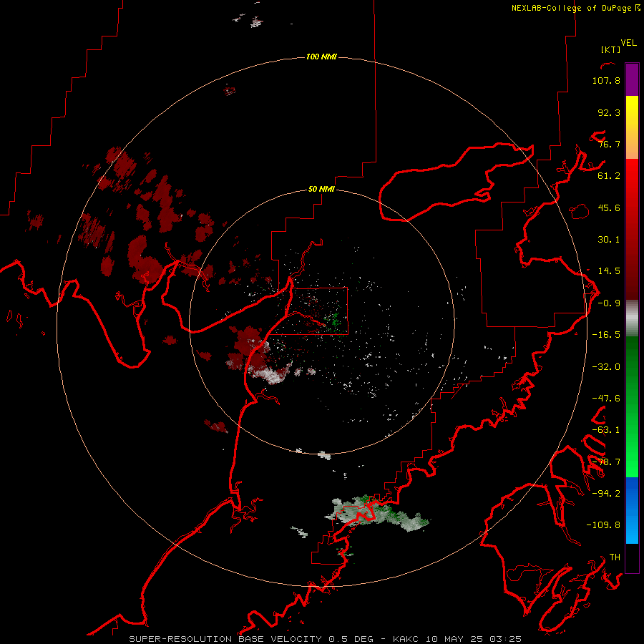Click the 30.1 legend value
The height and width of the screenshot is (644, 644).
[609, 240]
